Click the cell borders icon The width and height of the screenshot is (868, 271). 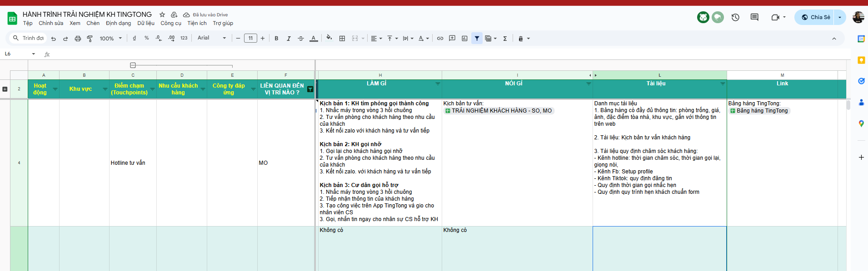point(342,39)
